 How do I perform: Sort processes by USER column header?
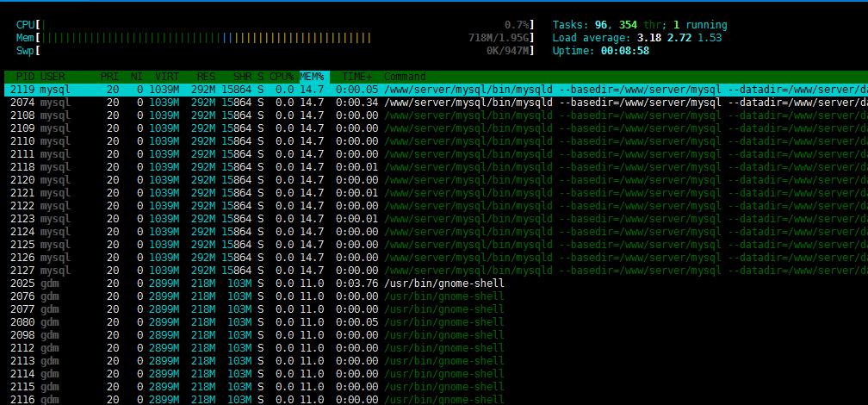[x=53, y=77]
